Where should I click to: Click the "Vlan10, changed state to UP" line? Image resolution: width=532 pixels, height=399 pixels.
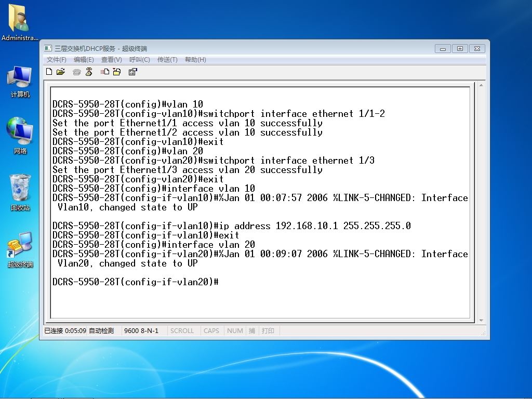click(x=128, y=207)
